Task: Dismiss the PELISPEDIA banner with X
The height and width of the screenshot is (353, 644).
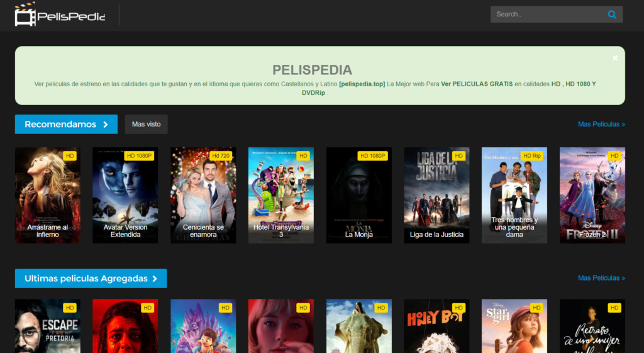Action: (x=615, y=58)
